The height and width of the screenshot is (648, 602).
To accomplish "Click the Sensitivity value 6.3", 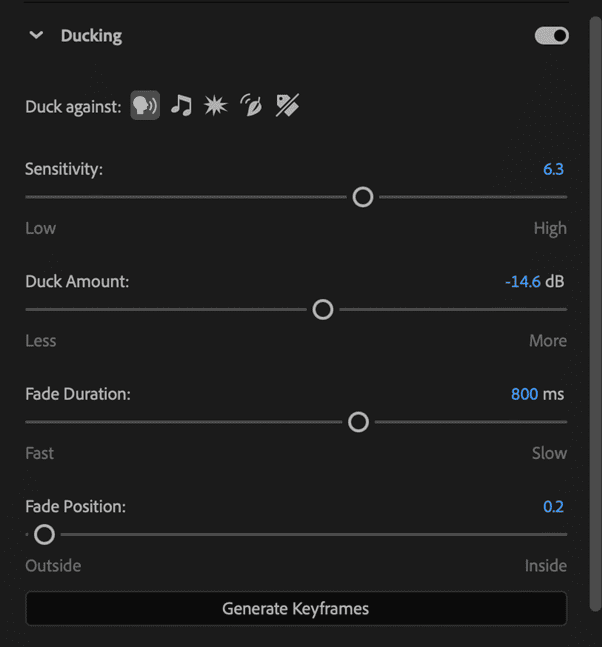I will [x=553, y=169].
